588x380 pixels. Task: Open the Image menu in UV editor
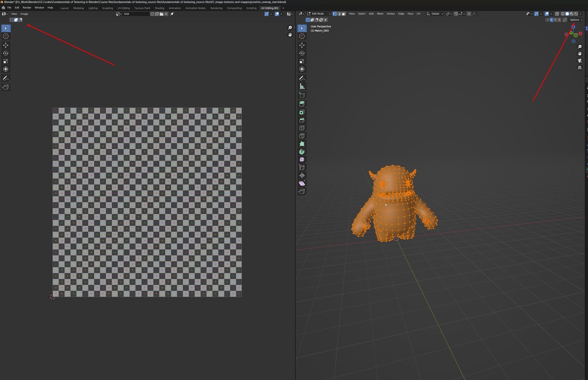(24, 14)
